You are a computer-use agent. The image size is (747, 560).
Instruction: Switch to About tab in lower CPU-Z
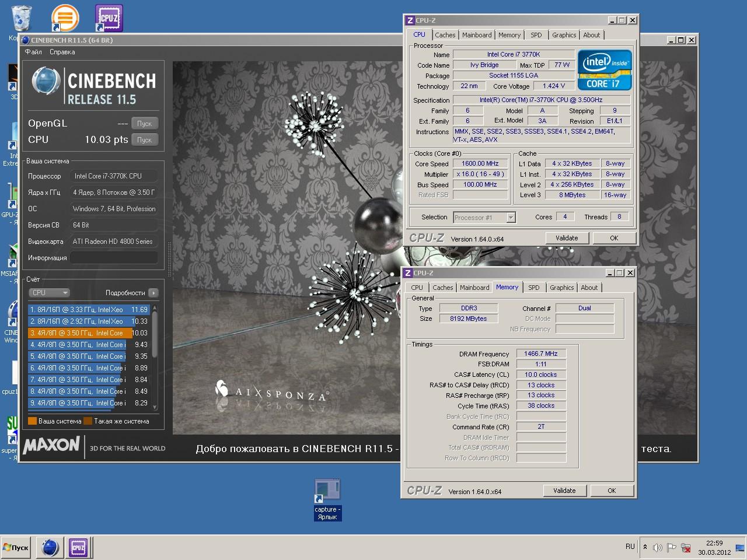coord(589,288)
